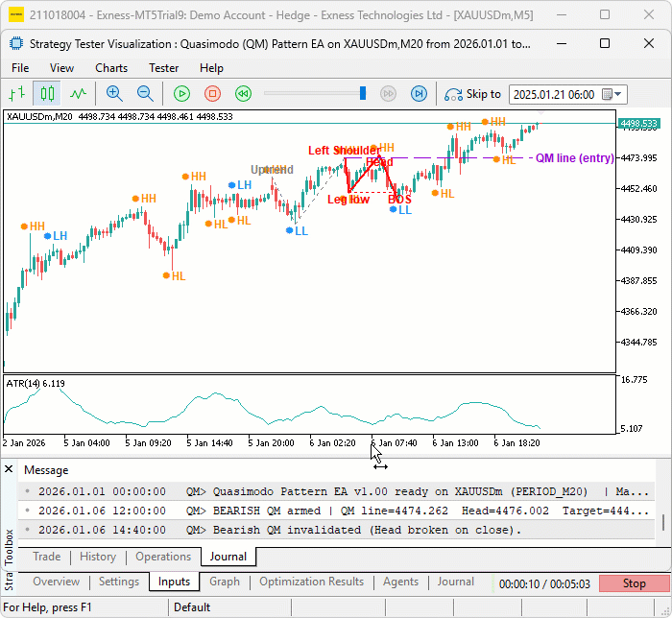The width and height of the screenshot is (672, 618).
Task: Click the Leg low chart label
Action: point(348,200)
